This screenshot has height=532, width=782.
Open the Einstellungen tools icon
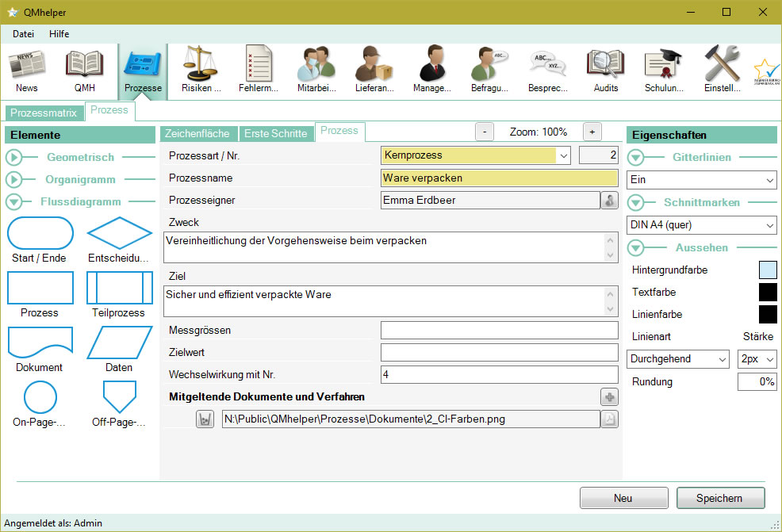tap(722, 70)
